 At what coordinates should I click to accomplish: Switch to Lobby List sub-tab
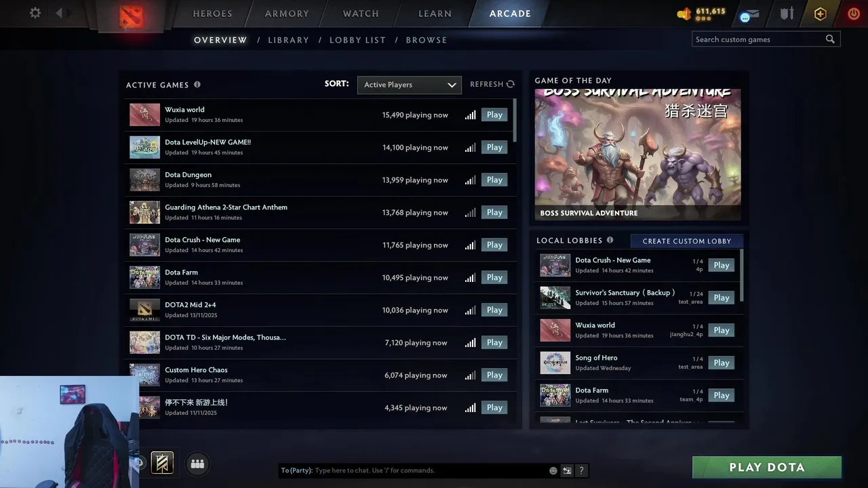357,40
